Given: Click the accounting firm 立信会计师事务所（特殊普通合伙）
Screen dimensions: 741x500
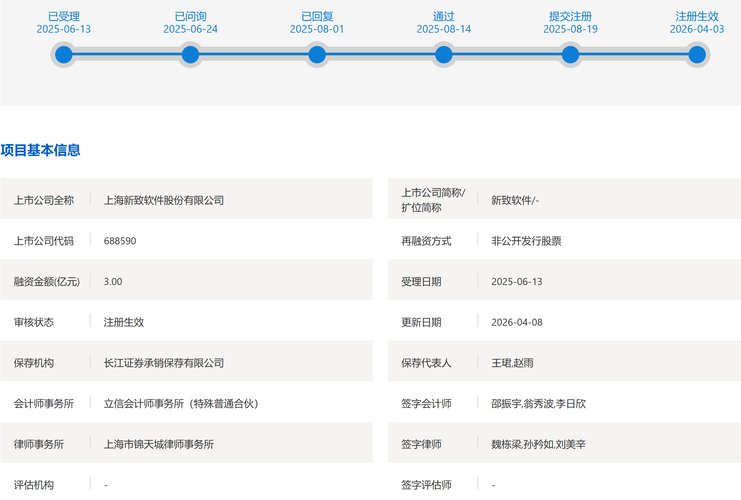Looking at the screenshot, I should 181,404.
